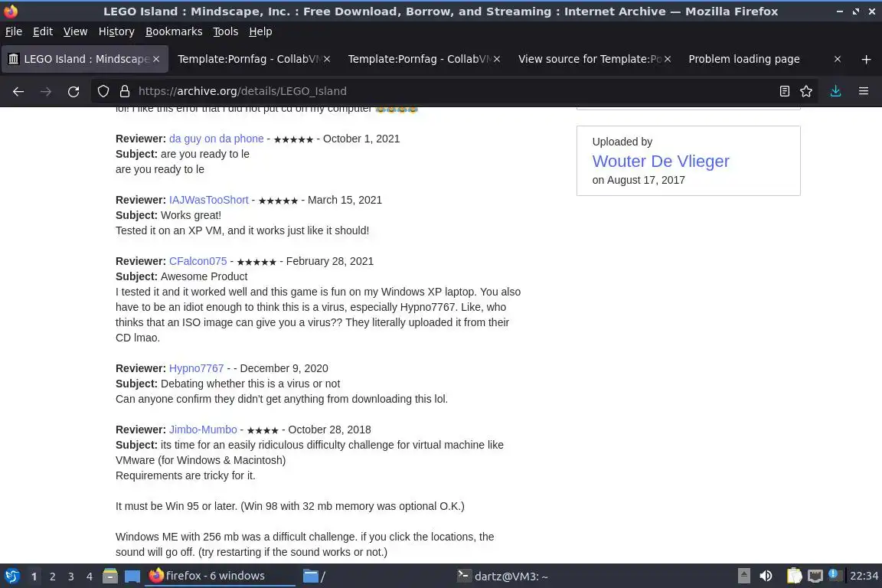
Task: Click the removable media eject tray icon
Action: pos(743,576)
